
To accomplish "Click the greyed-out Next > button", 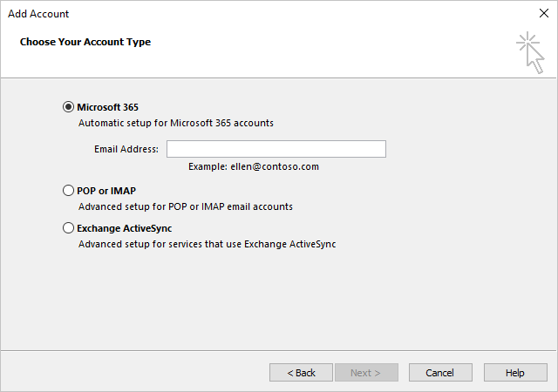I will point(366,373).
